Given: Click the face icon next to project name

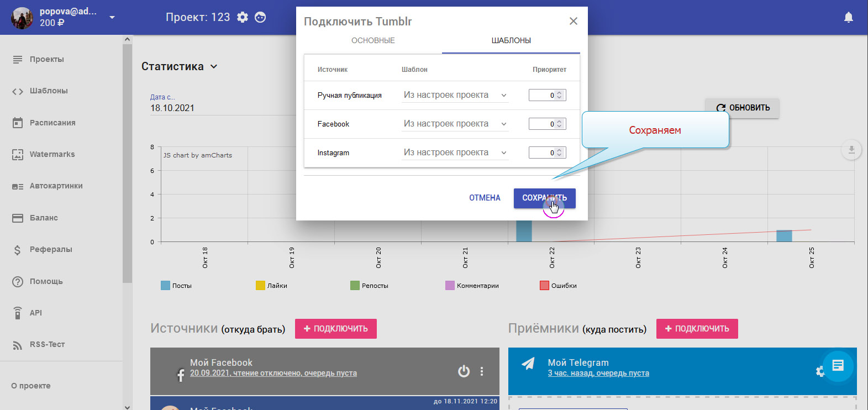Looking at the screenshot, I should tap(260, 17).
